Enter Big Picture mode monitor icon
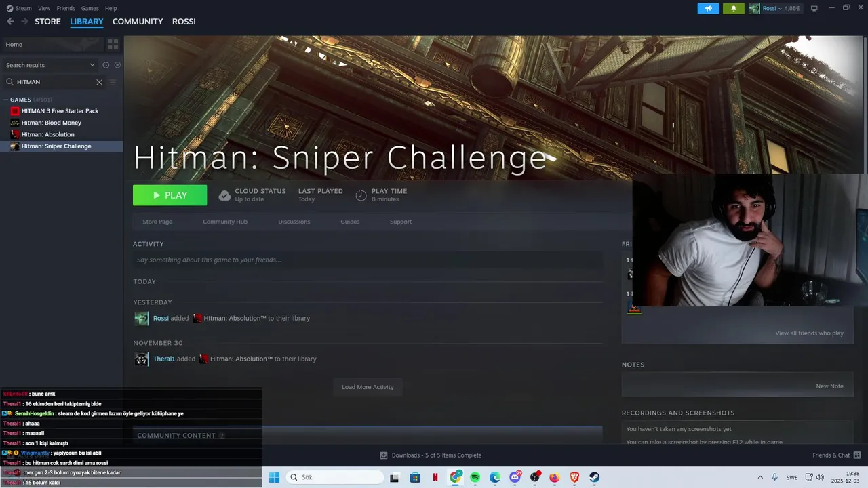The image size is (868, 488). pyautogui.click(x=814, y=8)
